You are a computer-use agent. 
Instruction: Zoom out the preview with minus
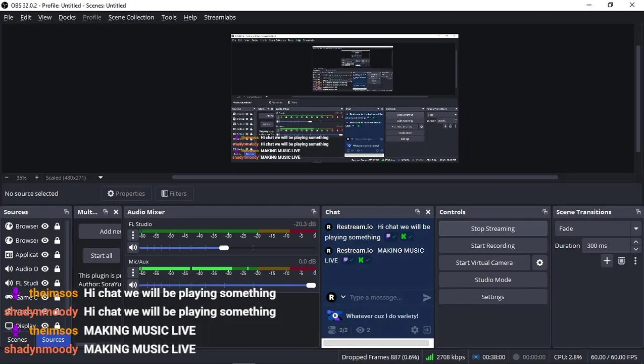[x=7, y=177]
